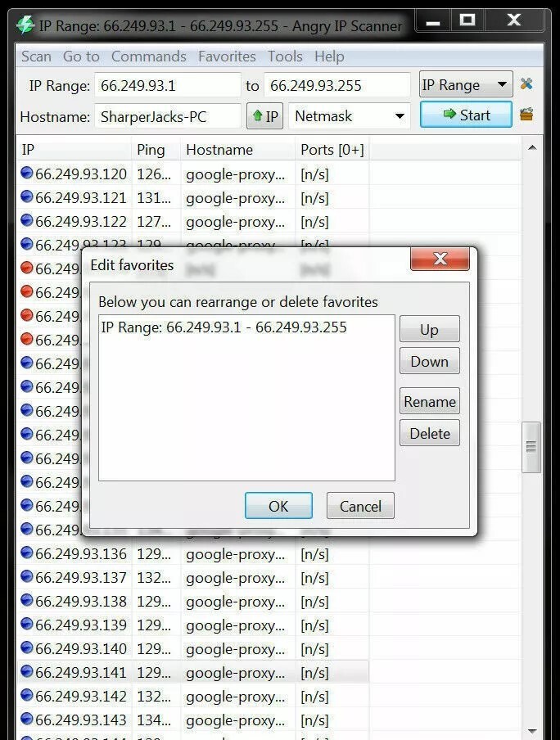Close the Edit favorites dialog
Image resolution: width=560 pixels, height=740 pixels.
click(440, 259)
